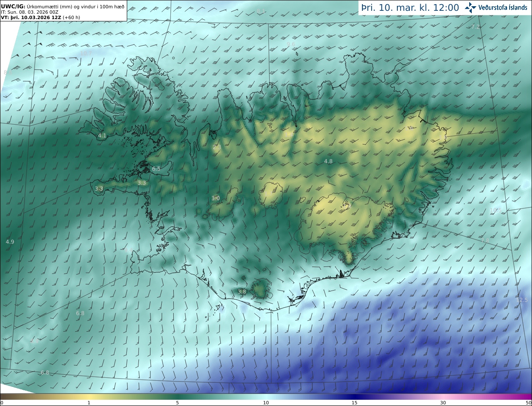This screenshot has height=406, width=532.
Task: Click the 3.8 value near the south coast
Action: 242,291
